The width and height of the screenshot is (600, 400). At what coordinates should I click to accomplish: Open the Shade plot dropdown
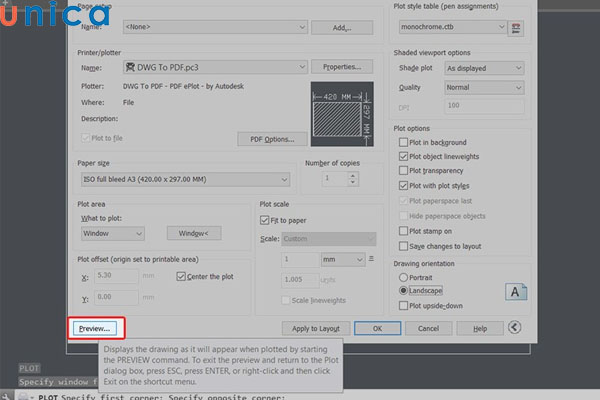pos(484,68)
